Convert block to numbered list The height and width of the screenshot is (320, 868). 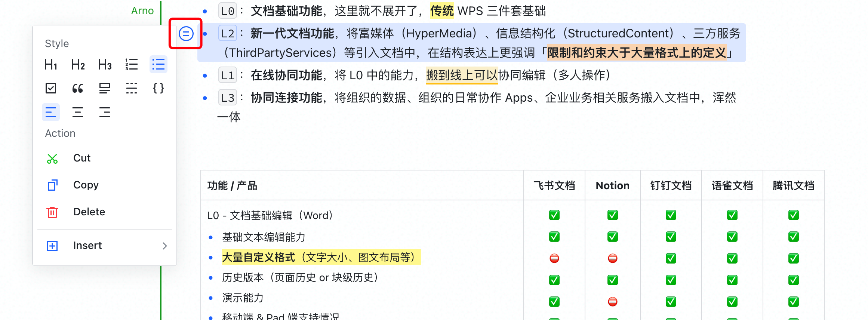pyautogui.click(x=132, y=65)
